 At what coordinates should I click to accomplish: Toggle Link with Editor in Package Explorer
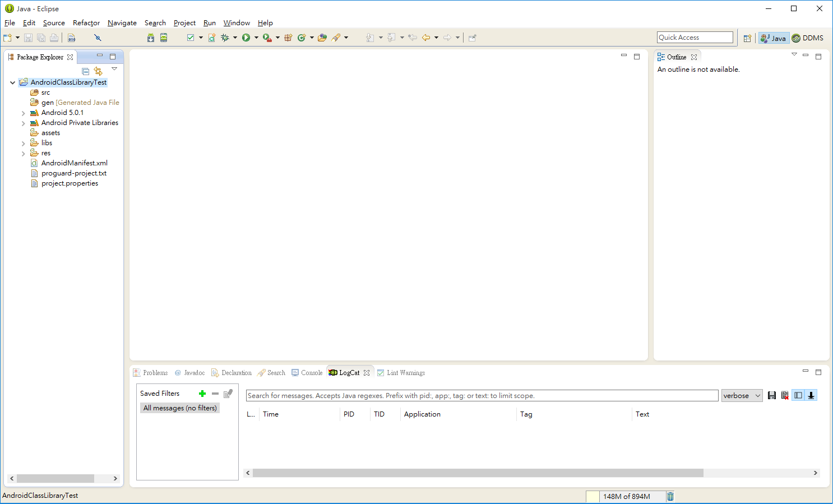pyautogui.click(x=99, y=71)
